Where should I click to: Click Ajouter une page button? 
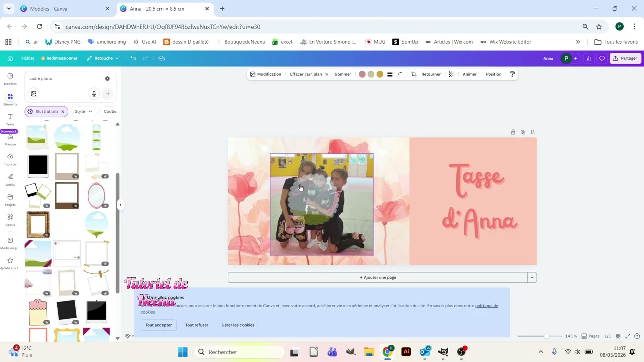click(x=378, y=277)
